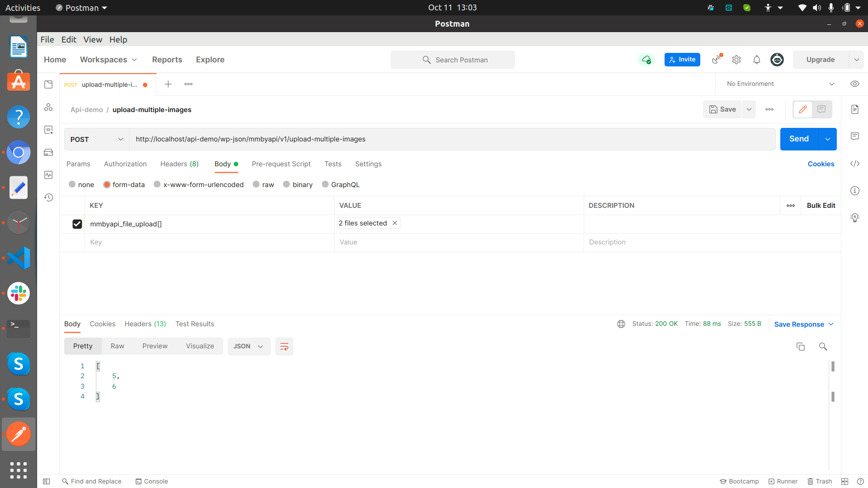The height and width of the screenshot is (488, 868).
Task: Open request info icon in right sidebar
Action: pos(855,191)
